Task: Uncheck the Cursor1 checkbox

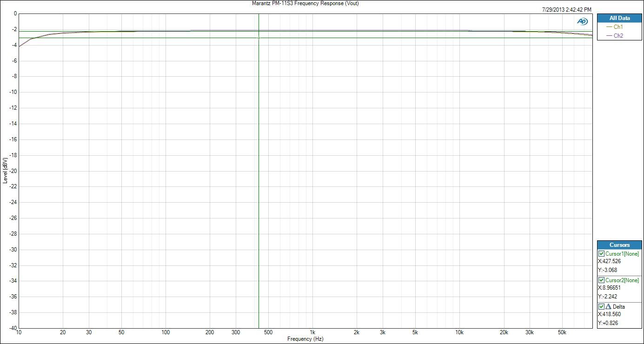Action: pyautogui.click(x=601, y=254)
